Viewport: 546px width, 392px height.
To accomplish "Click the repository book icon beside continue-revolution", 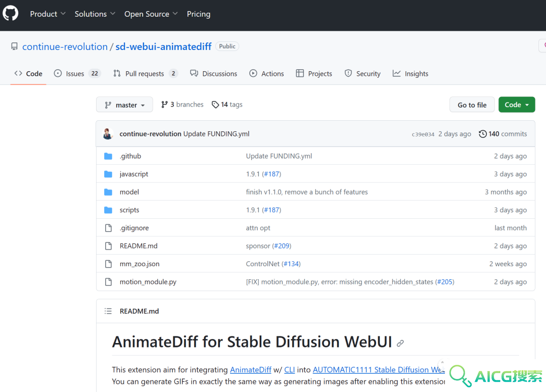I will 14,46.
